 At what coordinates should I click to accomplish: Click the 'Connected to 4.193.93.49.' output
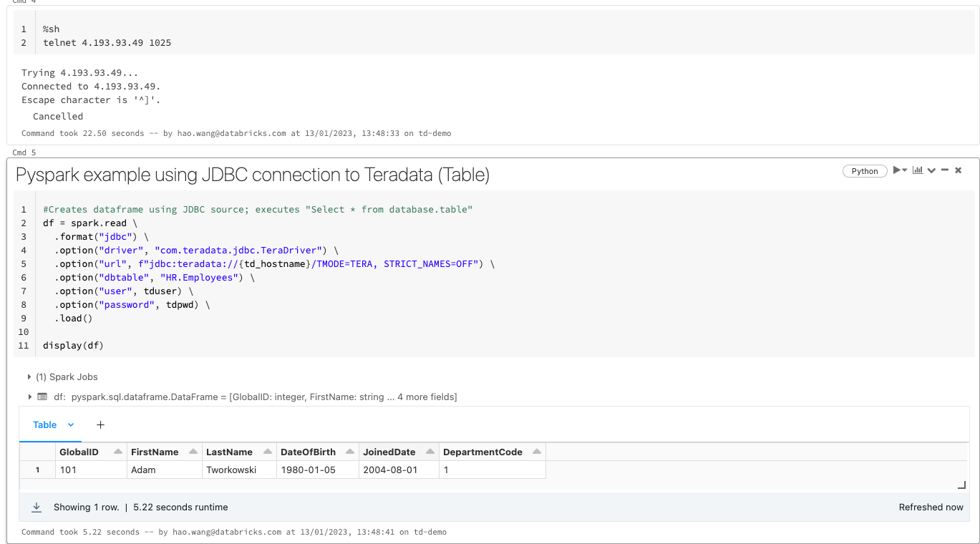pyautogui.click(x=91, y=86)
